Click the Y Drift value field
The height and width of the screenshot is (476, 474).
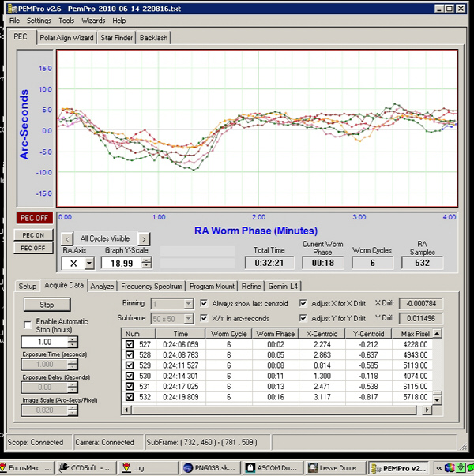(421, 318)
